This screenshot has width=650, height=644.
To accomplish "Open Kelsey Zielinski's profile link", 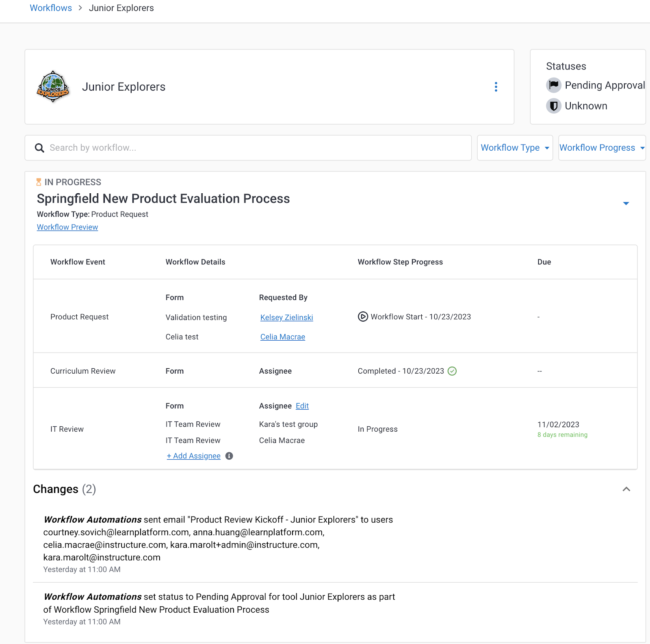I will tap(286, 318).
